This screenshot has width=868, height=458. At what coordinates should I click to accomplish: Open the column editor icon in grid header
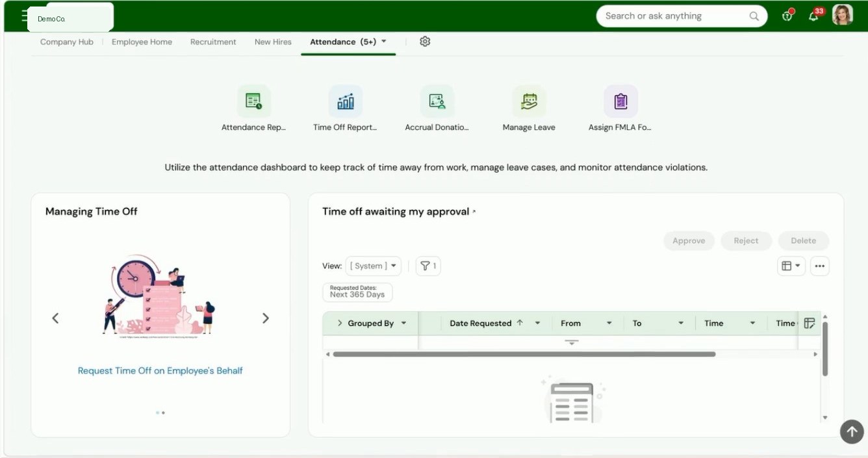pos(809,323)
